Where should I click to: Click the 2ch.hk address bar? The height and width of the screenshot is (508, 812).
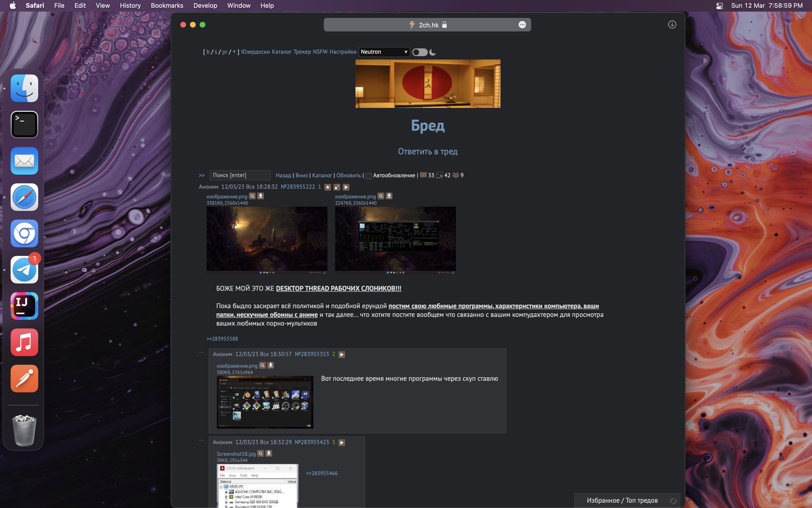point(427,25)
